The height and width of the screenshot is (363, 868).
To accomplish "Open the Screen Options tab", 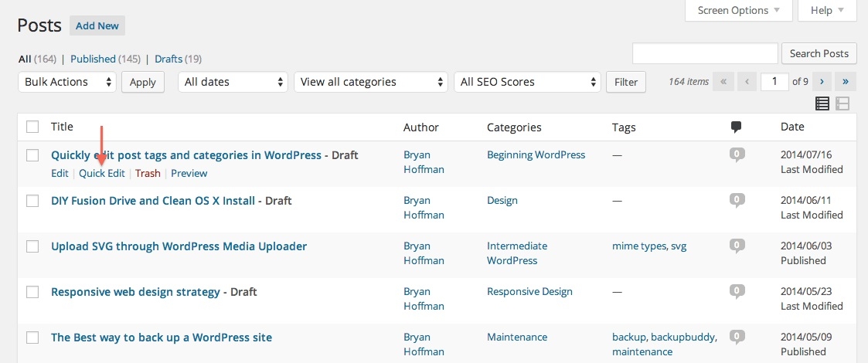I will point(738,10).
